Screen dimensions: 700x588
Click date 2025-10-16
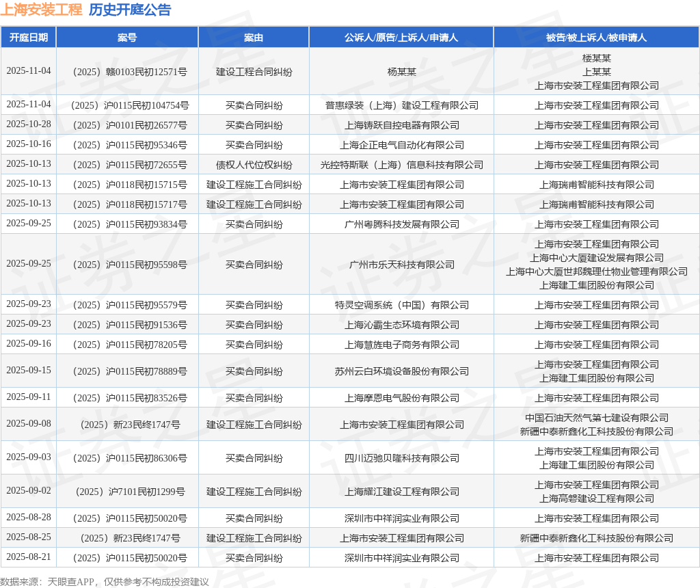click(29, 144)
